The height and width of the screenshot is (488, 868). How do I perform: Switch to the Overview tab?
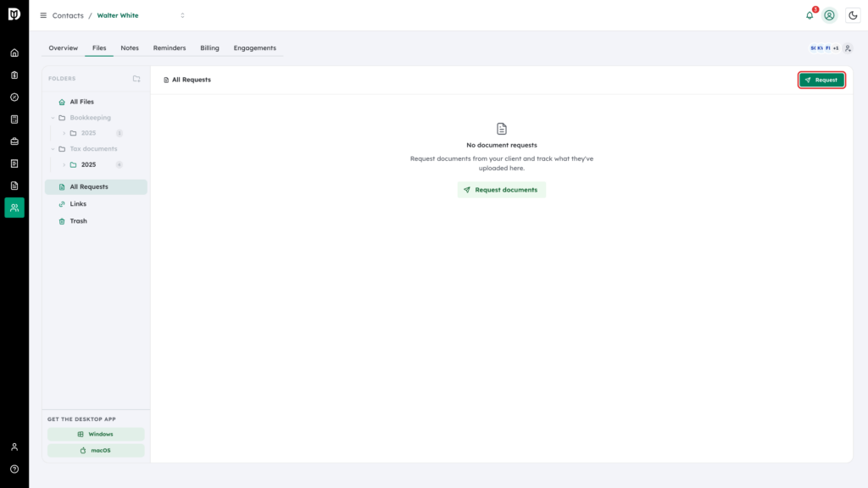(63, 48)
